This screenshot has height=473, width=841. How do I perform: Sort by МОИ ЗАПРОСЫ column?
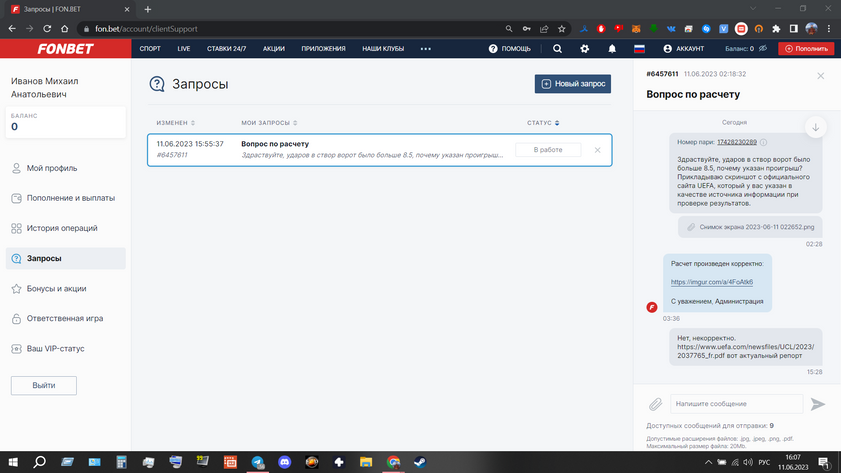(x=269, y=123)
